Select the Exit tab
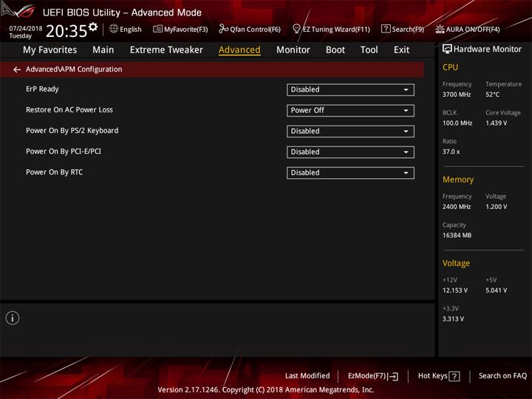The width and height of the screenshot is (532, 399). [401, 50]
